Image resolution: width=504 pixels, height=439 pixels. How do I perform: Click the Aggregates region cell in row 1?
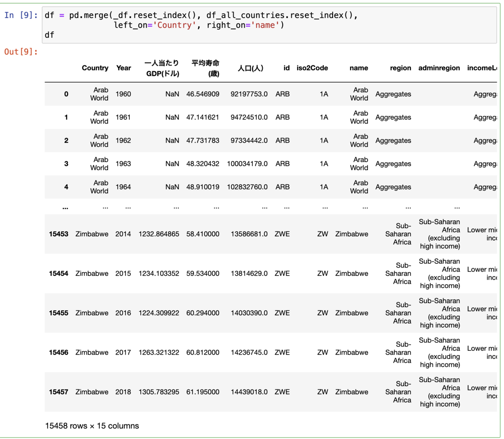(x=393, y=118)
